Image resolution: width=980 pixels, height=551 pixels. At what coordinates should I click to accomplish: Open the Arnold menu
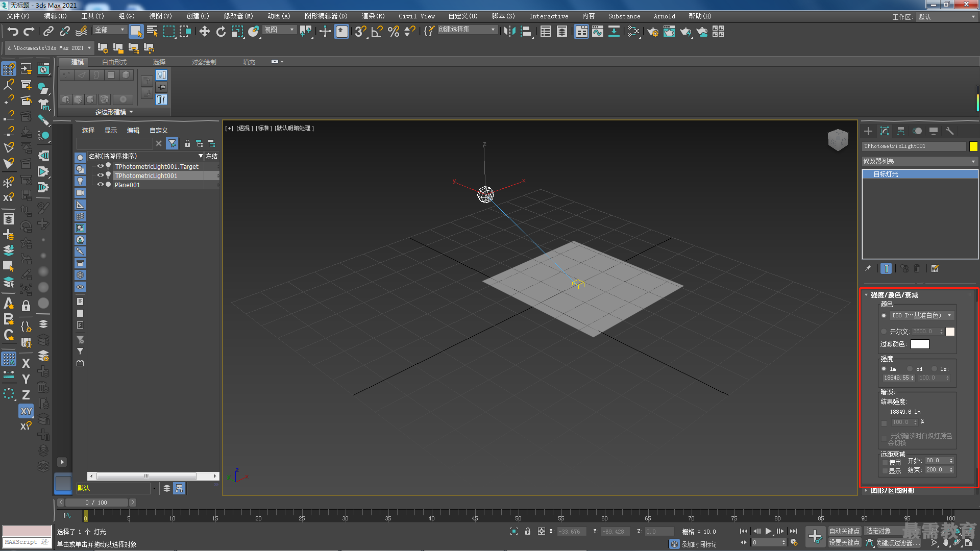pos(664,16)
